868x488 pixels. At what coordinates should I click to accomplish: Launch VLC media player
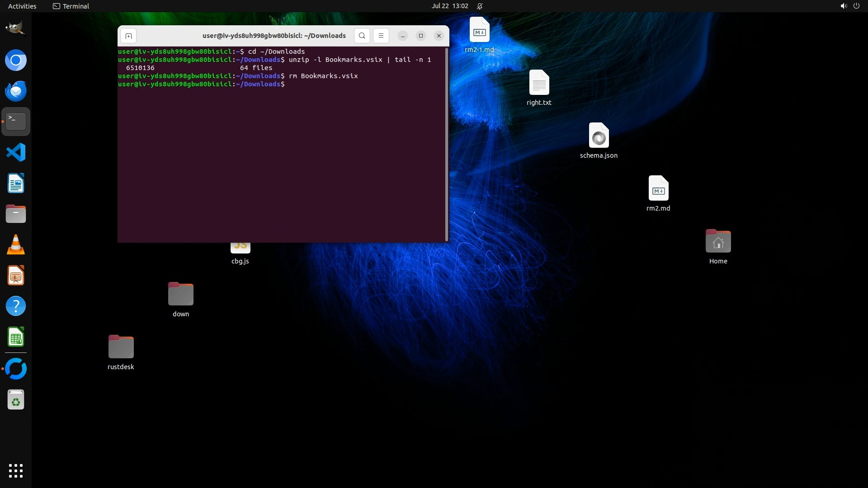pyautogui.click(x=16, y=245)
